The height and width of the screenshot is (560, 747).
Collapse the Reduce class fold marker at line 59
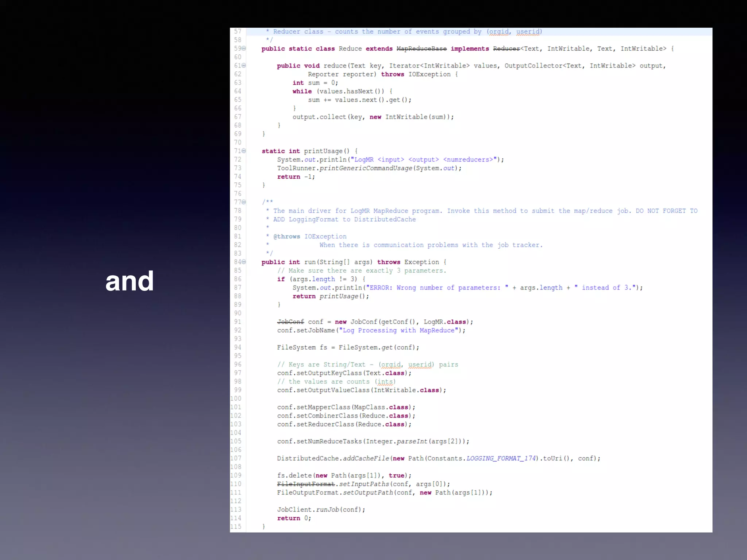coord(244,48)
